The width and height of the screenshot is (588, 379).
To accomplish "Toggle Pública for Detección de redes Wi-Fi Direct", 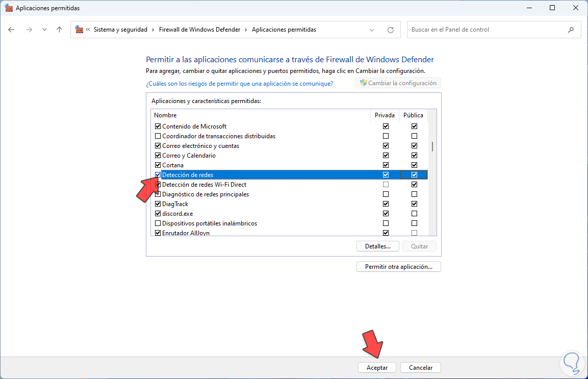I will click(x=415, y=185).
